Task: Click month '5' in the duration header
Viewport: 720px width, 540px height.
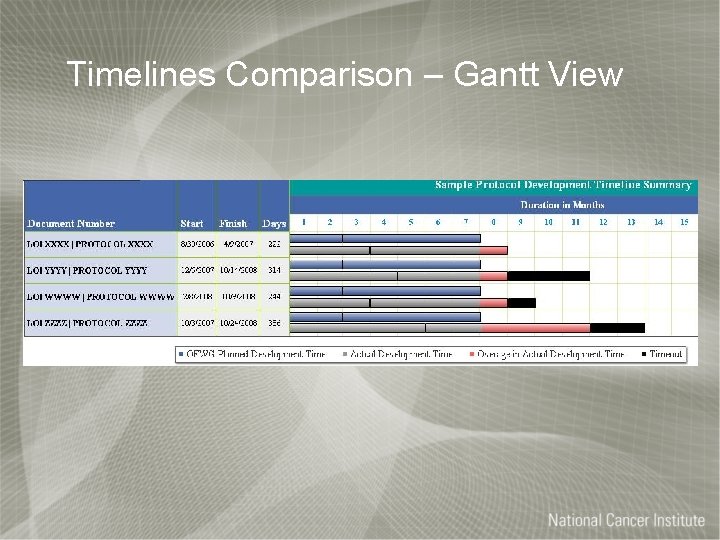Action: [411, 222]
